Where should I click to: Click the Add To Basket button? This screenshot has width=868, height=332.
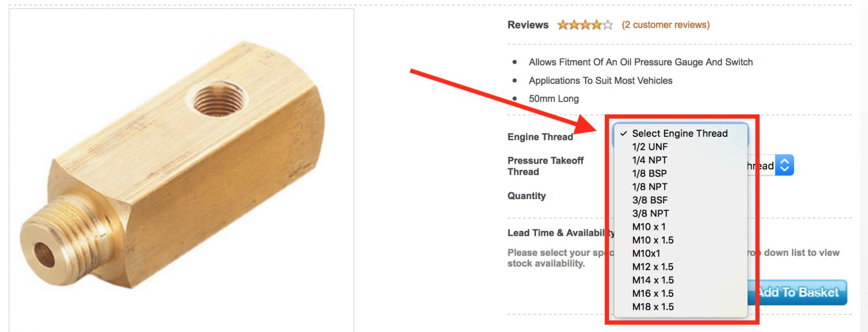797,292
